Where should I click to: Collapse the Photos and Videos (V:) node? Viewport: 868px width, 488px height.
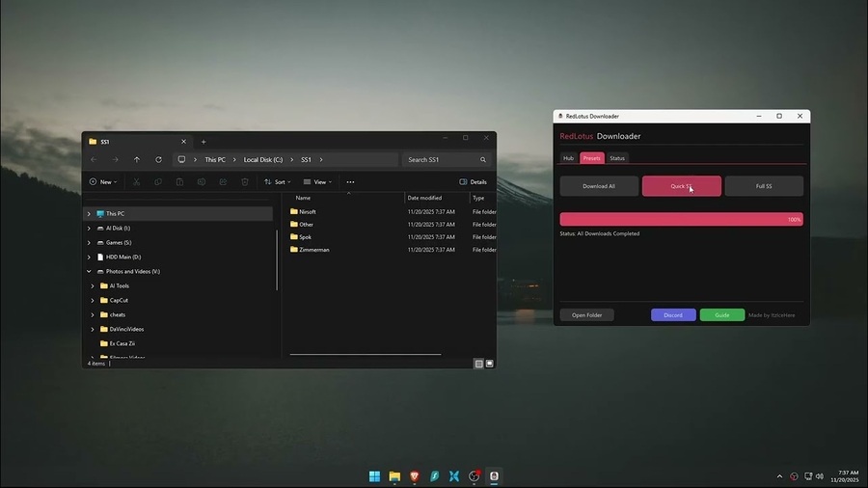click(x=89, y=272)
